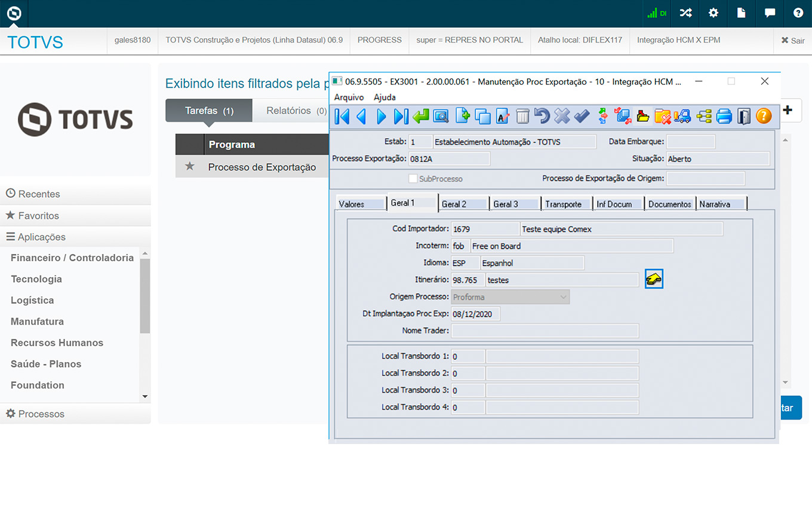Screen dimensions: 812x508
Task: Click the Nome Trader input field
Action: point(545,330)
